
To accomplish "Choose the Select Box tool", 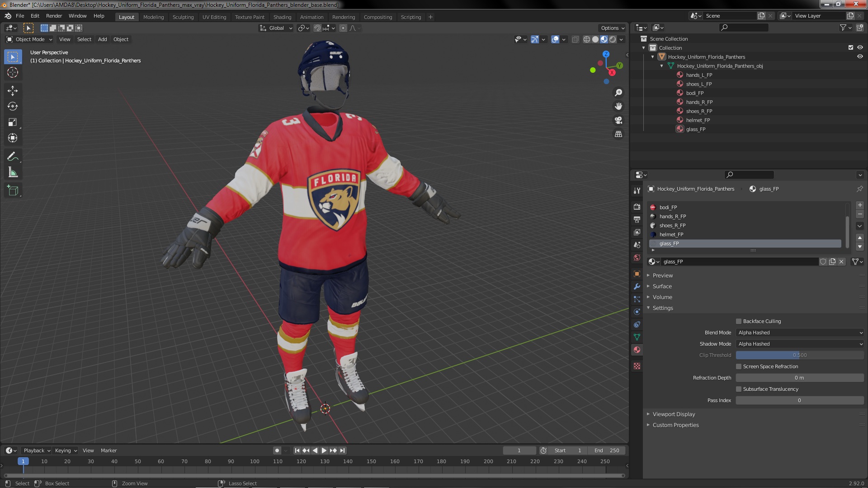I will (13, 57).
